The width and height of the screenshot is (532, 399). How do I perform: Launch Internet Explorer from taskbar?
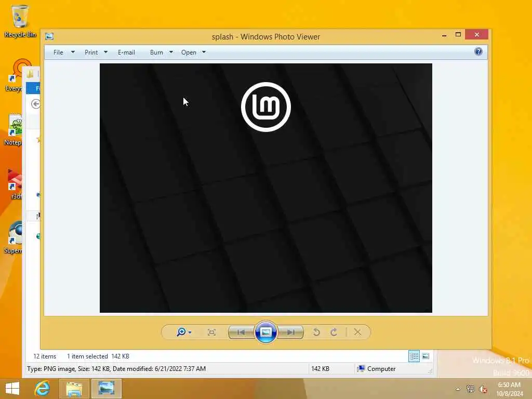click(x=42, y=389)
